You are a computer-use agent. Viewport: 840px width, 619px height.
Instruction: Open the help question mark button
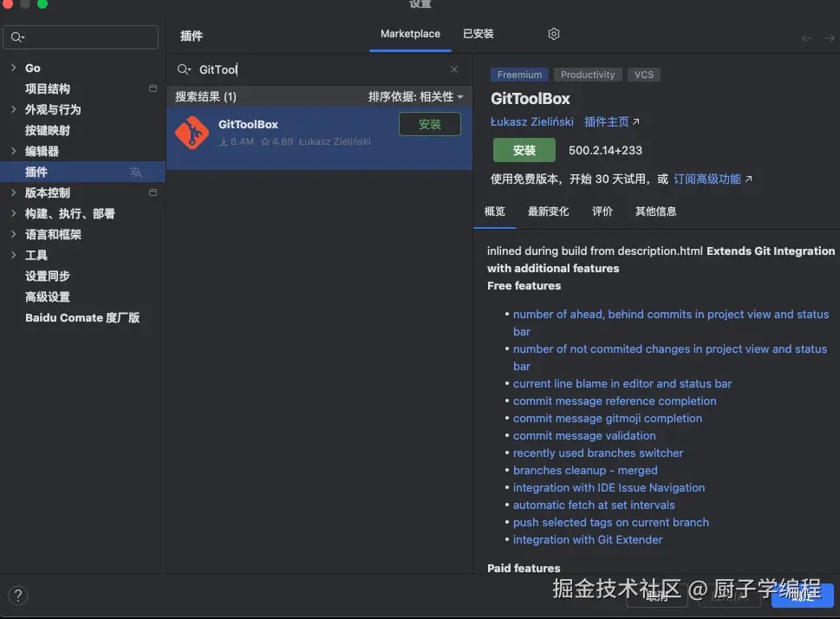[17, 596]
